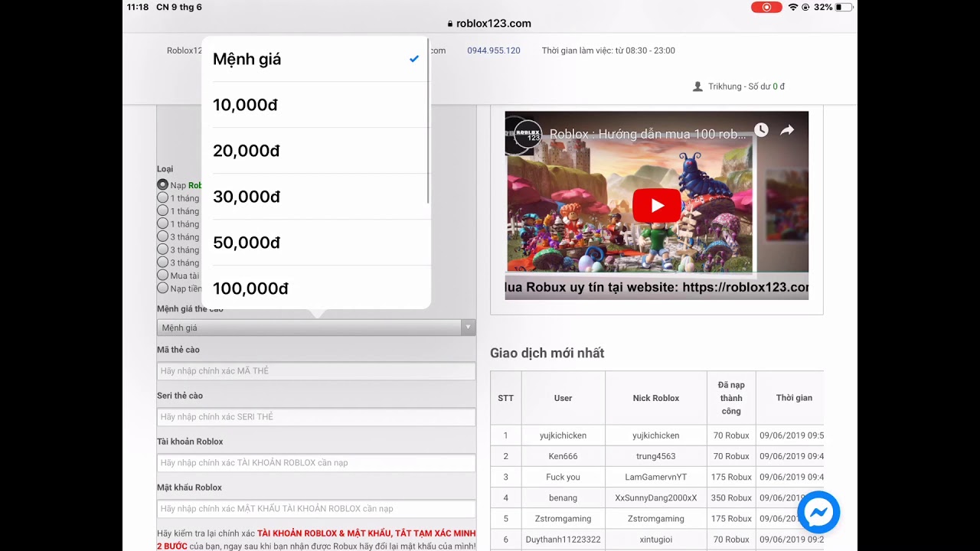Click the 350 Robux amount cell
Image resolution: width=980 pixels, height=551 pixels.
[731, 497]
